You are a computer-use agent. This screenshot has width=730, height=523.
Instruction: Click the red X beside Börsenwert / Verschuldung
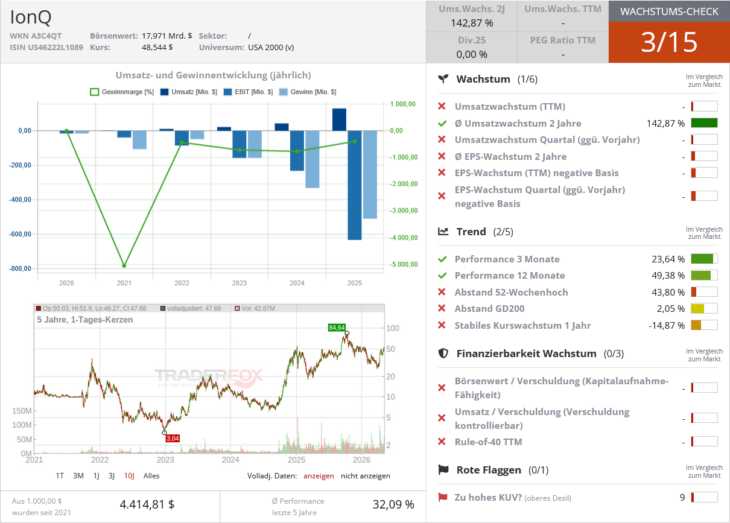442,387
